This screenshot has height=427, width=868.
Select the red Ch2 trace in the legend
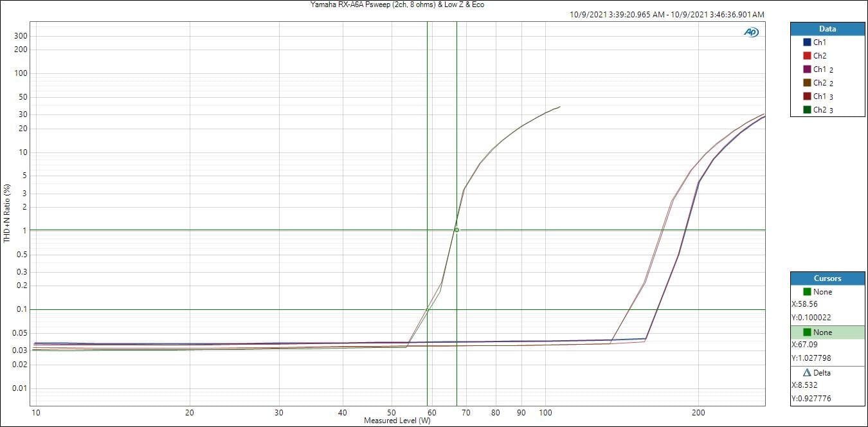pyautogui.click(x=819, y=56)
